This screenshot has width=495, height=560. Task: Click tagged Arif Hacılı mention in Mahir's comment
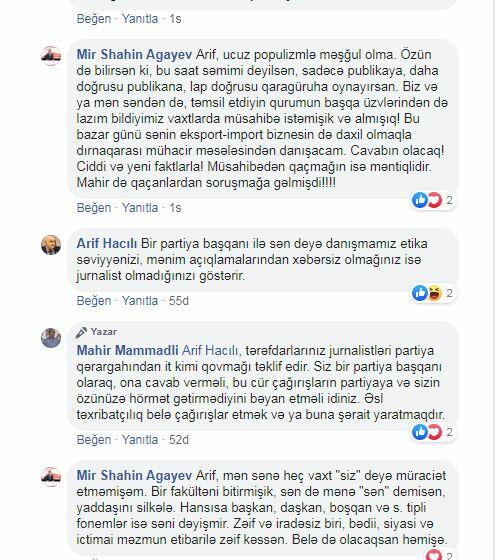210,350
